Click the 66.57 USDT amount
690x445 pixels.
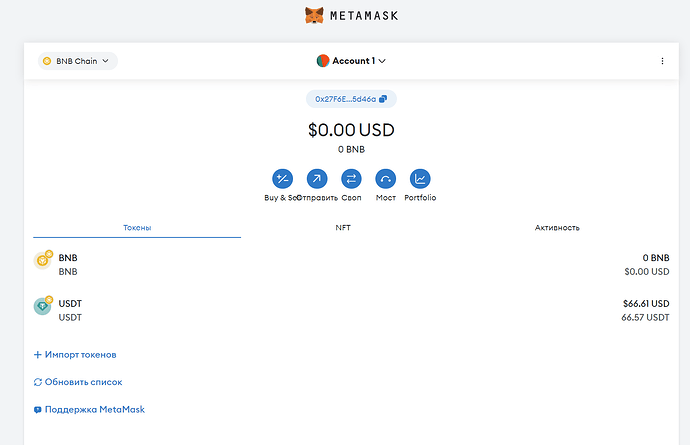[645, 317]
